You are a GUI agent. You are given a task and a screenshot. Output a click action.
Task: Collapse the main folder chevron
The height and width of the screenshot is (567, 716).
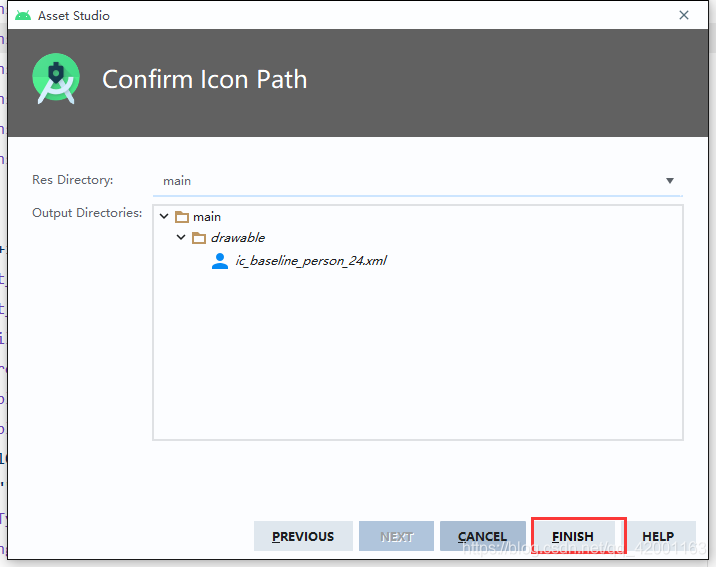click(x=164, y=216)
